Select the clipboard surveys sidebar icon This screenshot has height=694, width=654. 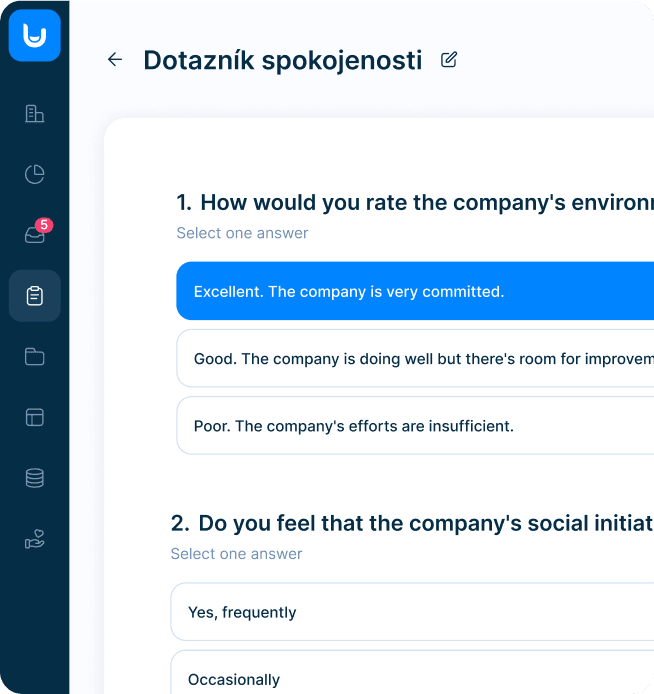pyautogui.click(x=35, y=296)
